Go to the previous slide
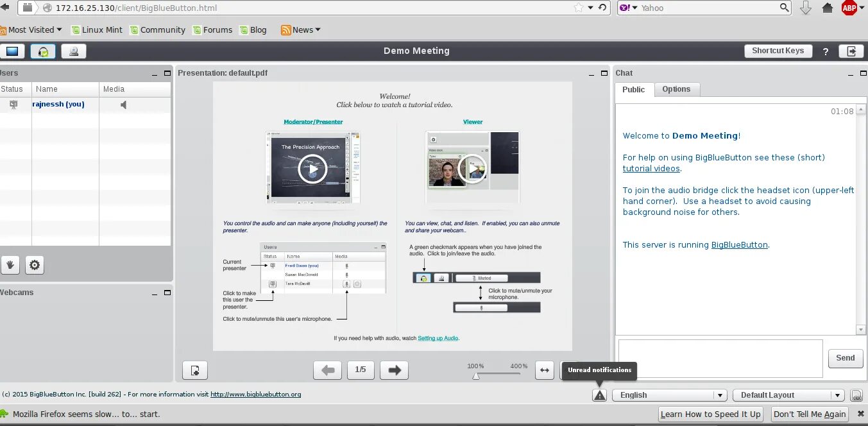The image size is (868, 426). pos(327,370)
